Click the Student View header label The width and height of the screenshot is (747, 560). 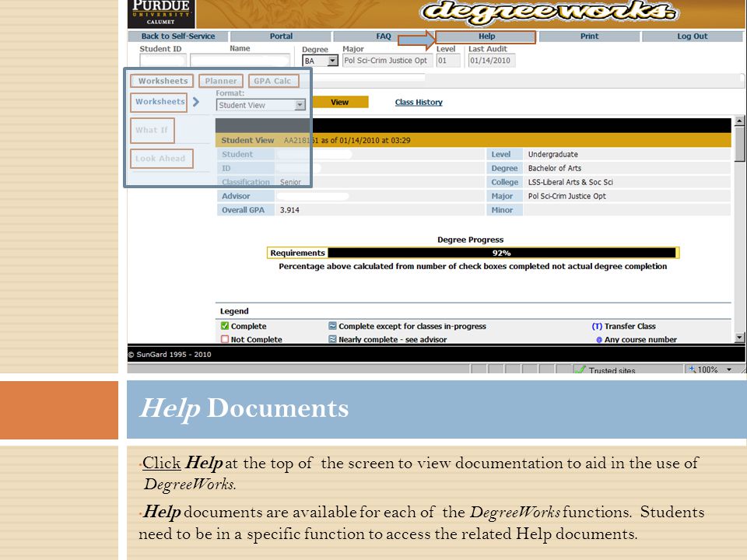(x=247, y=141)
